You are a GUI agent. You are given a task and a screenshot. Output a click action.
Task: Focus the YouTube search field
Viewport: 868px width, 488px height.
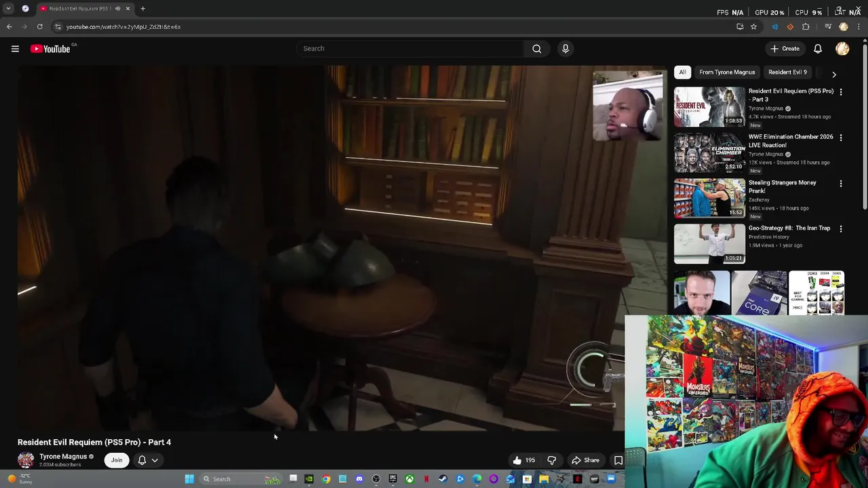(x=410, y=49)
